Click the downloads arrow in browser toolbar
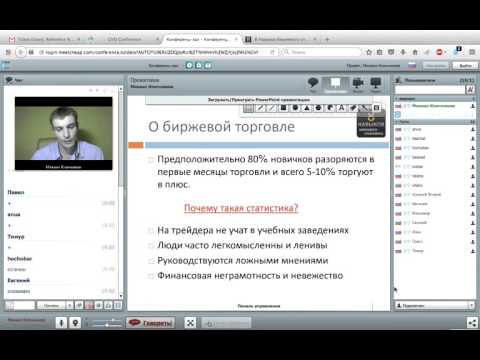The width and height of the screenshot is (480, 360). coord(403,52)
